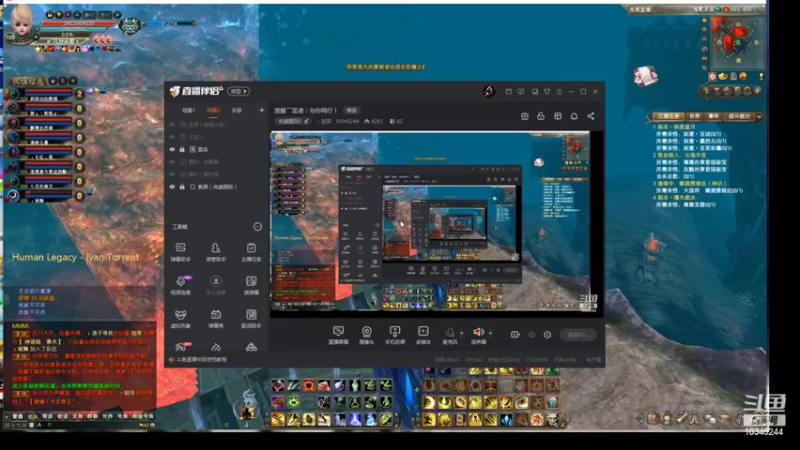The height and width of the screenshot is (450, 800).
Task: Click the bell notification icon in the companion
Action: [x=574, y=116]
